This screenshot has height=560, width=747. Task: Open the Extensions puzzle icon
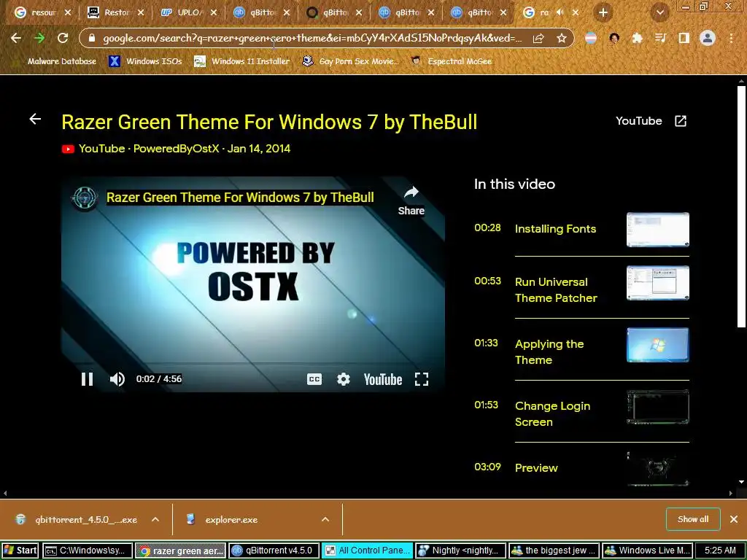(x=637, y=38)
